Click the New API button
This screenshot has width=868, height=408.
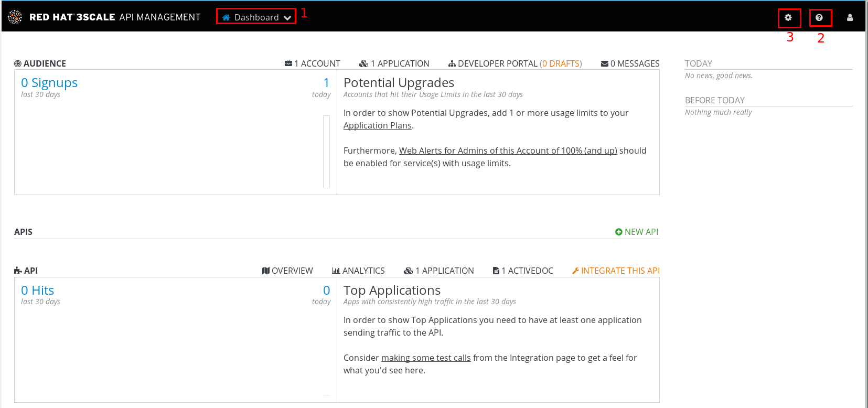(637, 232)
